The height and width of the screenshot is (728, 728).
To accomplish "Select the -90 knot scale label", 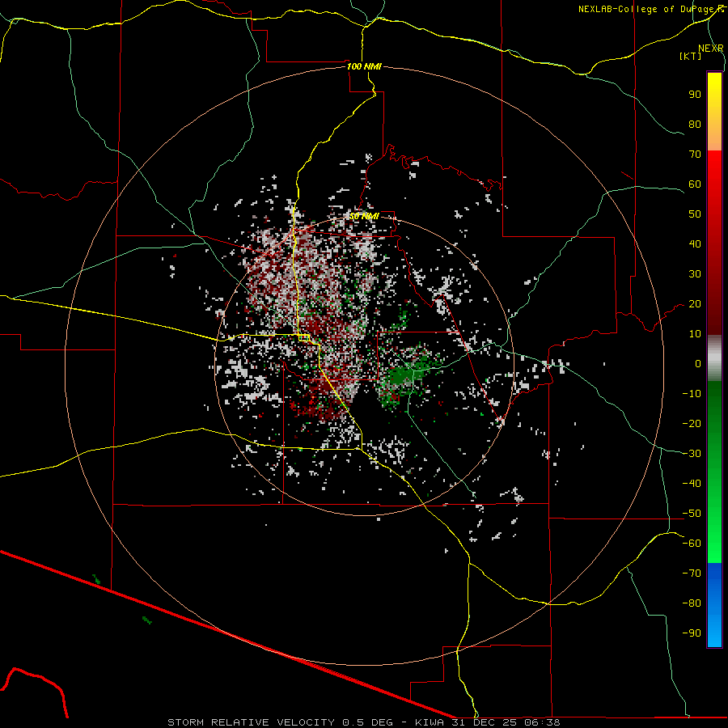I will pos(692,633).
